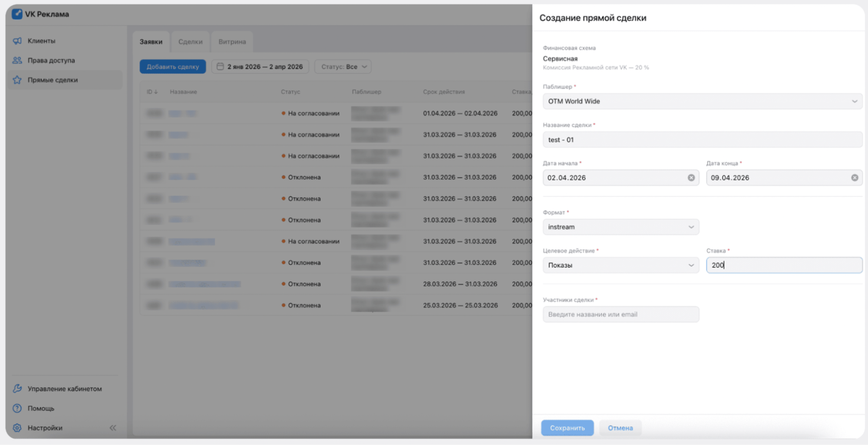
Task: Switch to the Витрина tab
Action: (232, 42)
